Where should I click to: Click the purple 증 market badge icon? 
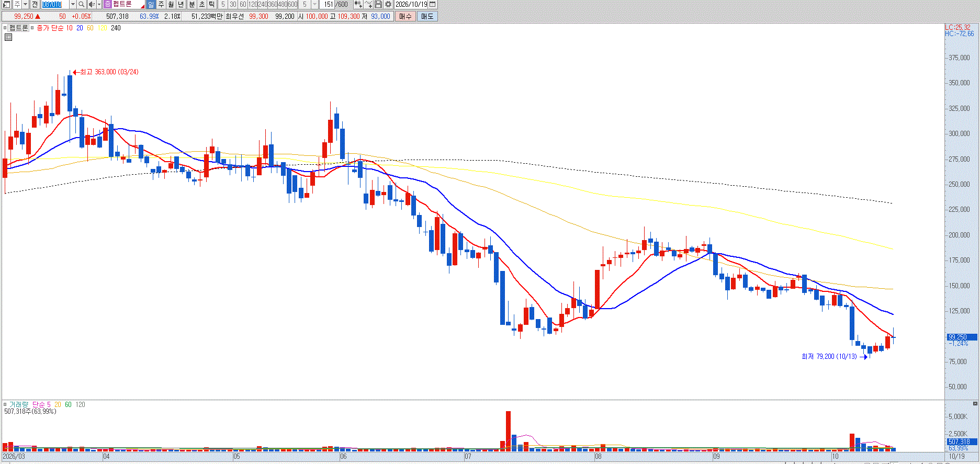point(108,4)
